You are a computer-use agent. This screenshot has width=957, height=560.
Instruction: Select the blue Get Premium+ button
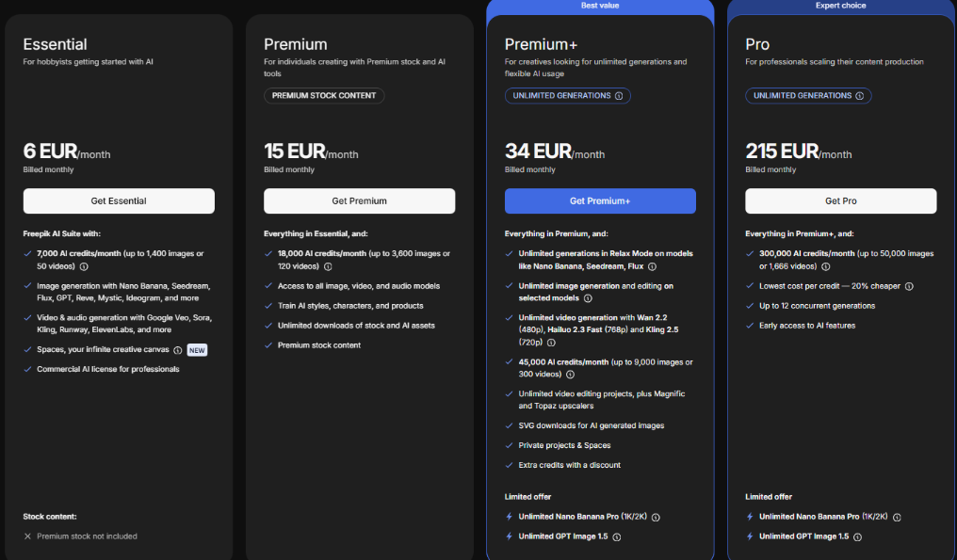pyautogui.click(x=600, y=200)
